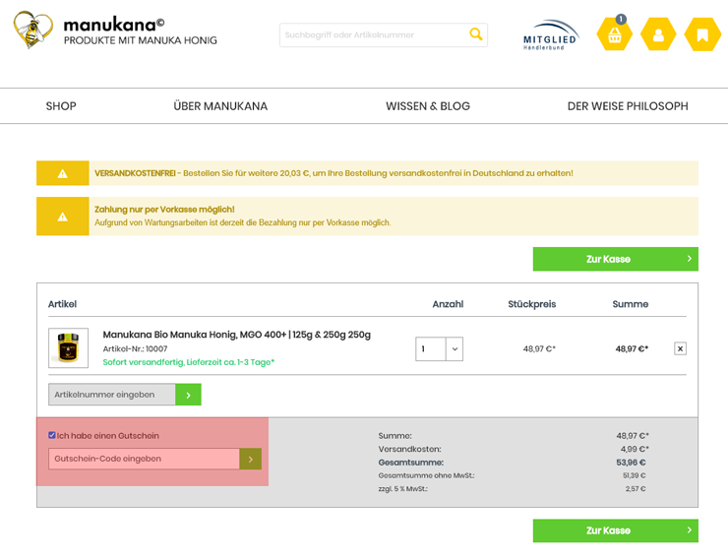Click 'Zahlung nur per Vorkasse möglich!' heading
The width and height of the screenshot is (728, 560).
(164, 210)
